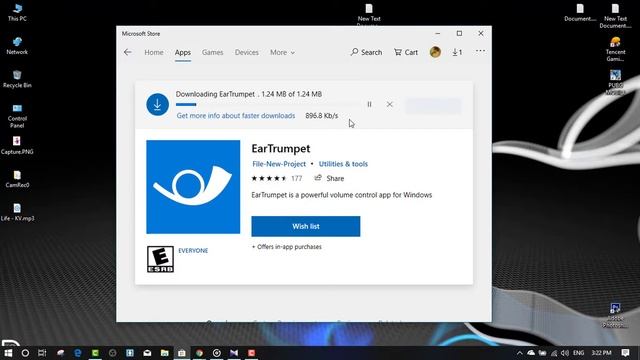Open the Devices tab
The height and width of the screenshot is (360, 640).
(247, 52)
